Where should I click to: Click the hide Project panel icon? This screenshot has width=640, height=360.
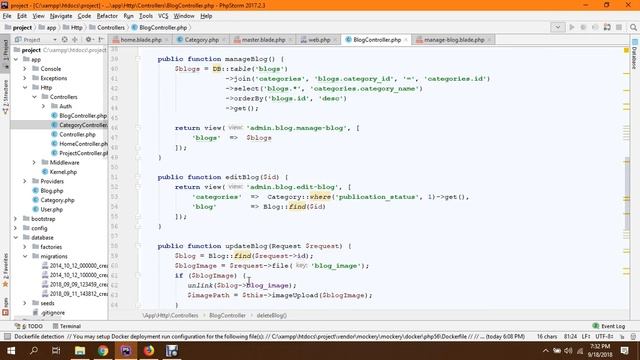coord(101,40)
